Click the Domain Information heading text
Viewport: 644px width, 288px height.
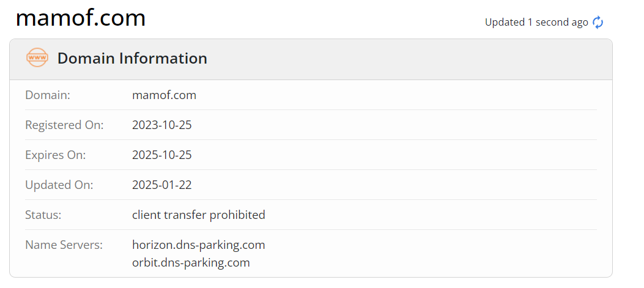pyautogui.click(x=132, y=59)
